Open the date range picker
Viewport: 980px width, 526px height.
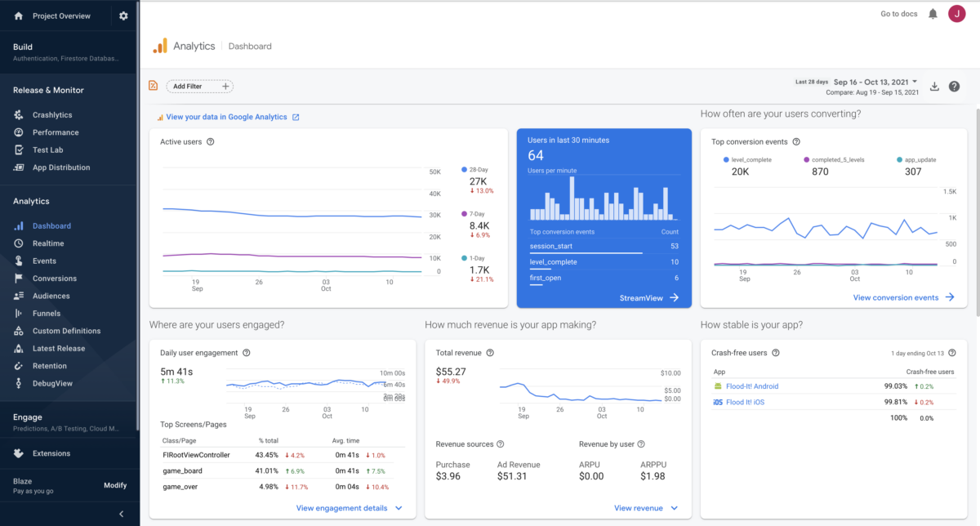click(x=874, y=82)
